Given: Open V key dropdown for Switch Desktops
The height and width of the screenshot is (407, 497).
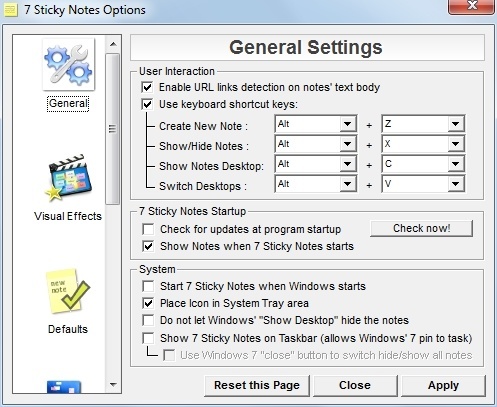Looking at the screenshot, I should click(455, 184).
